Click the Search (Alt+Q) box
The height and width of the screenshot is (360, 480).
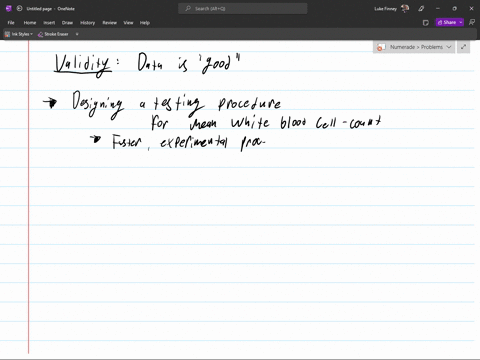243,9
